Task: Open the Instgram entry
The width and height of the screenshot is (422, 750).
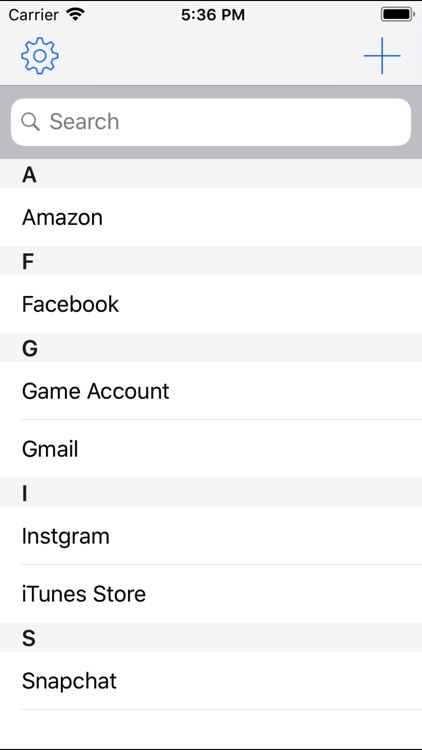Action: pos(211,536)
